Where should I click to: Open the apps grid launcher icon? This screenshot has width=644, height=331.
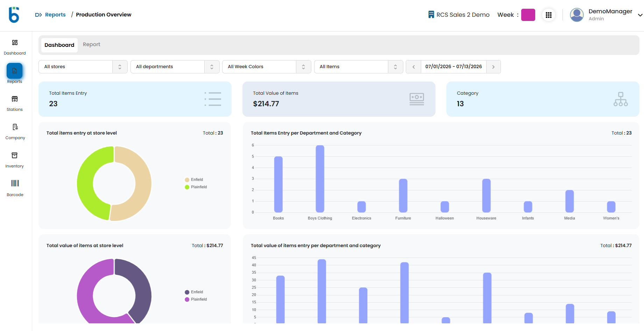point(549,15)
